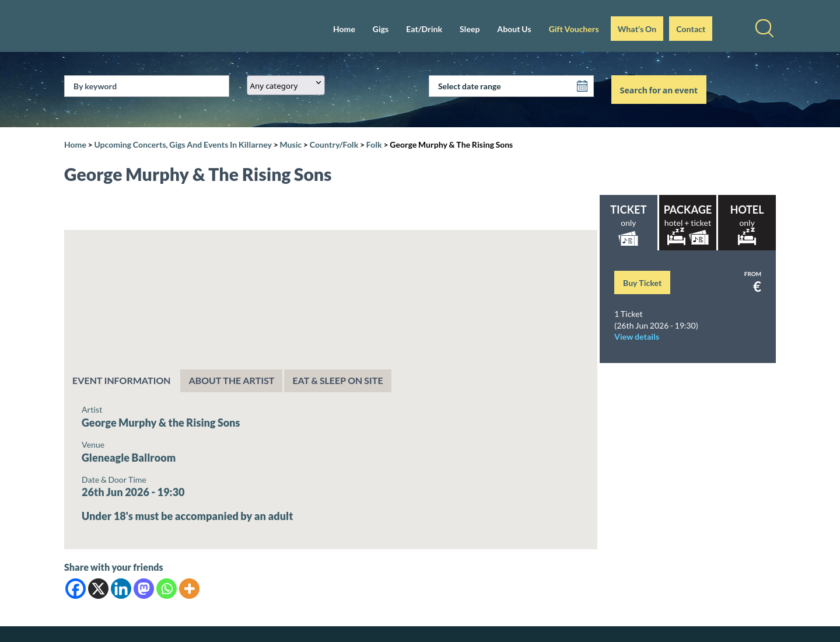Open the date range calendar icon
The height and width of the screenshot is (642, 840).
pos(582,86)
